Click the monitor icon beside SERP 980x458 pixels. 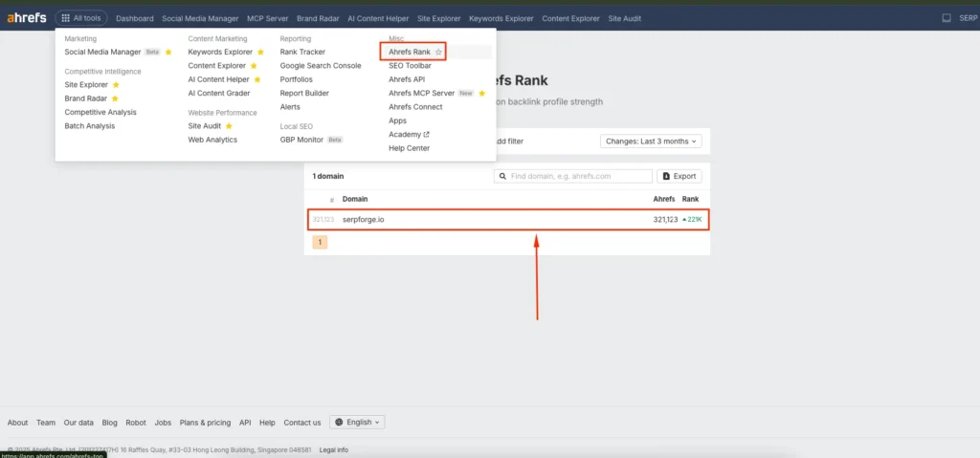pos(947,18)
